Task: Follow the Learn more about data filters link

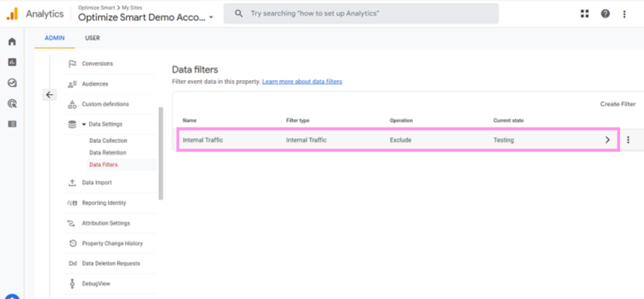Action: (302, 82)
